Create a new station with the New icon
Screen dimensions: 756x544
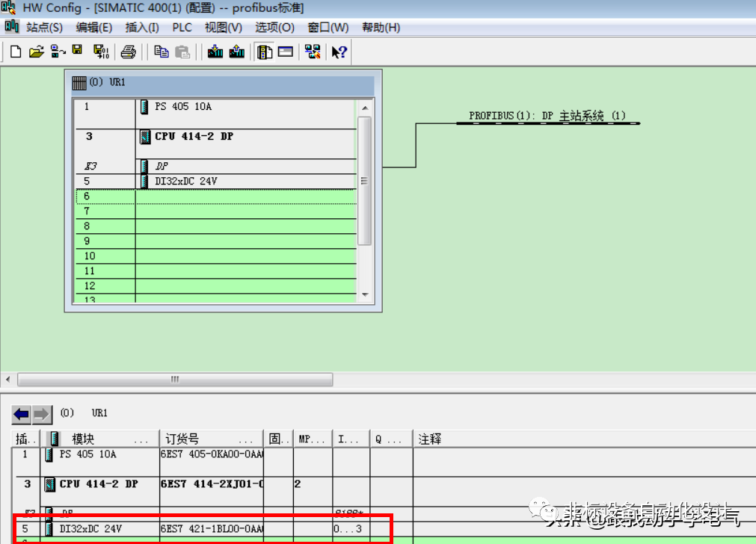16,52
